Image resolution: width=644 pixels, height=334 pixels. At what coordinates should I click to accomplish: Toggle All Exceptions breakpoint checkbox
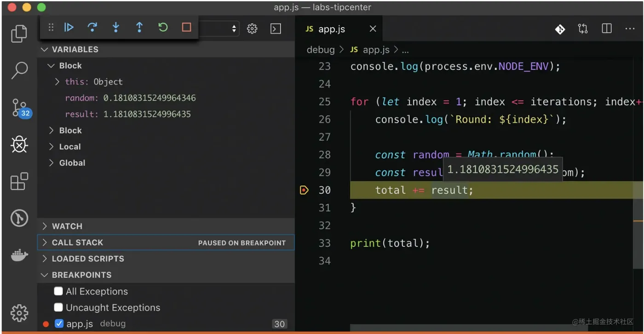[x=58, y=291]
